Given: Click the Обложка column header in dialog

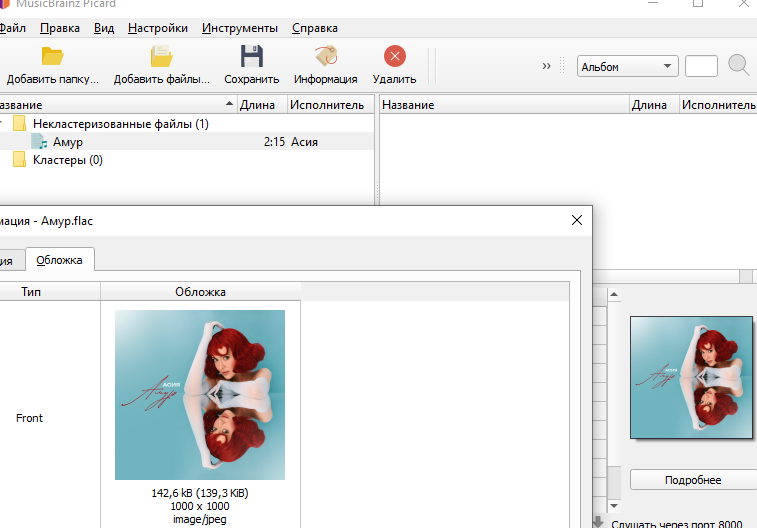Looking at the screenshot, I should click(x=200, y=292).
